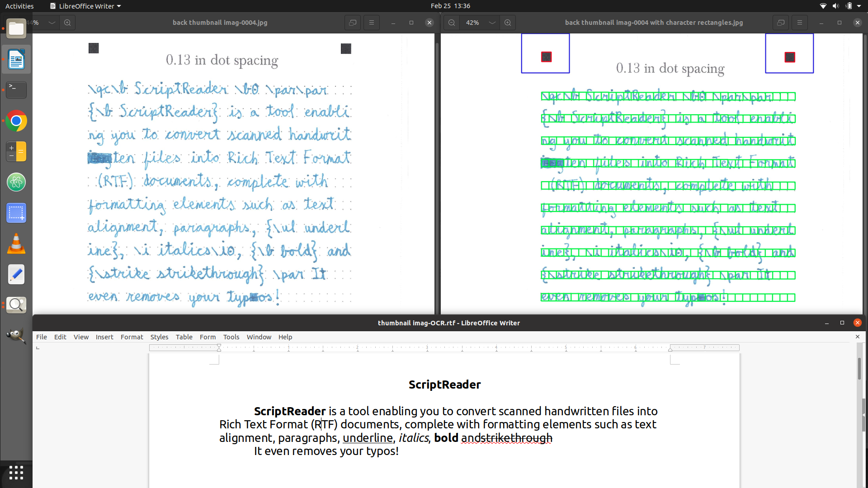Launch VLC media player from dock
The image size is (868, 488).
point(16,244)
